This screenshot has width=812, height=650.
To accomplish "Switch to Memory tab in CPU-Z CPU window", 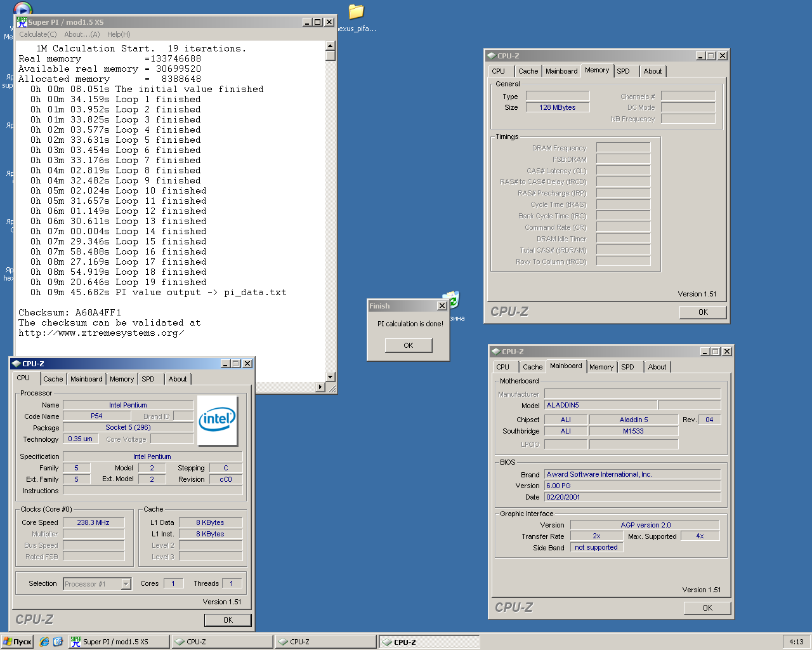I will click(x=122, y=379).
